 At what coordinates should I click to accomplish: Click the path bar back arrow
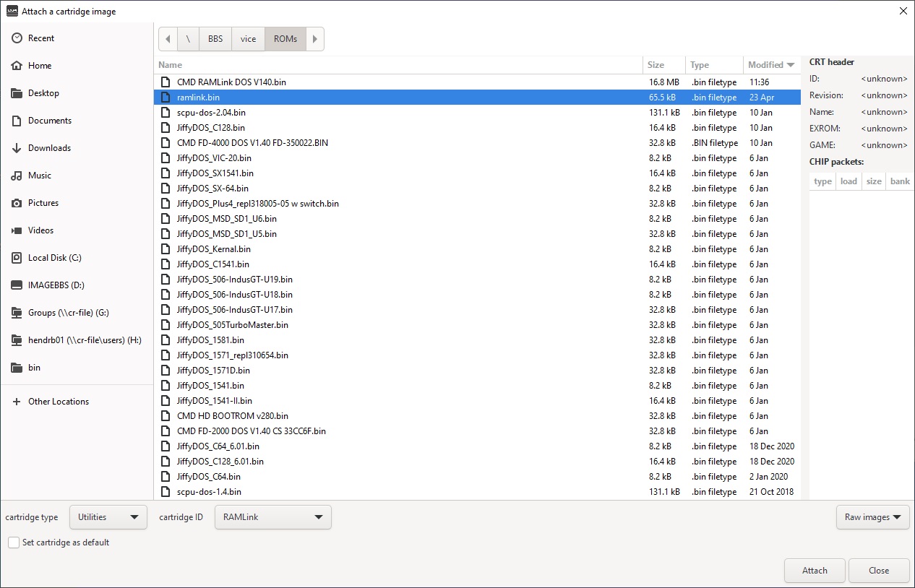[x=168, y=39]
